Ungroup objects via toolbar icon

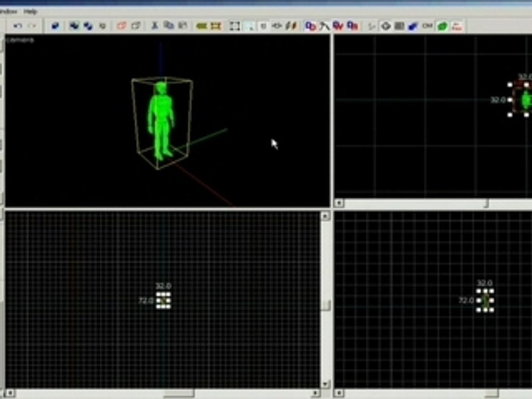(88, 26)
